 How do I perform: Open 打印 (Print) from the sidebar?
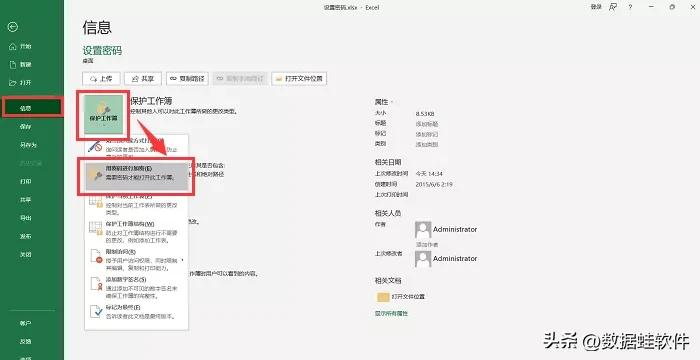(x=25, y=181)
